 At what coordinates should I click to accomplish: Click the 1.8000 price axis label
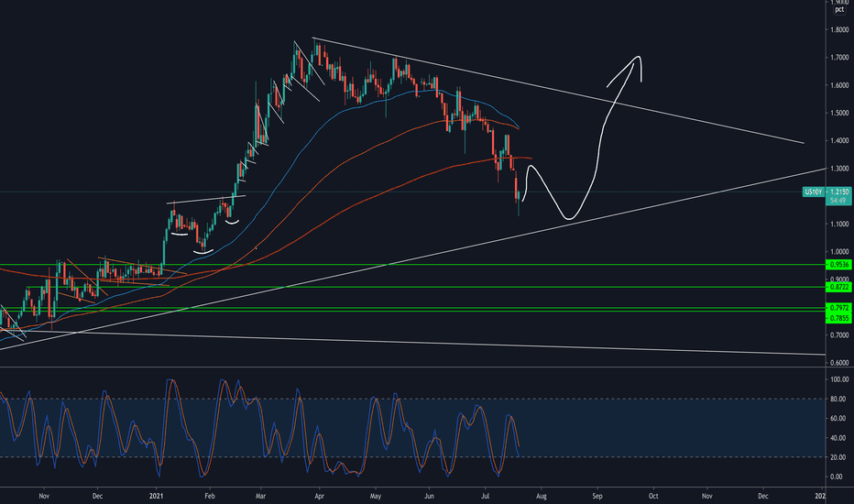point(839,30)
